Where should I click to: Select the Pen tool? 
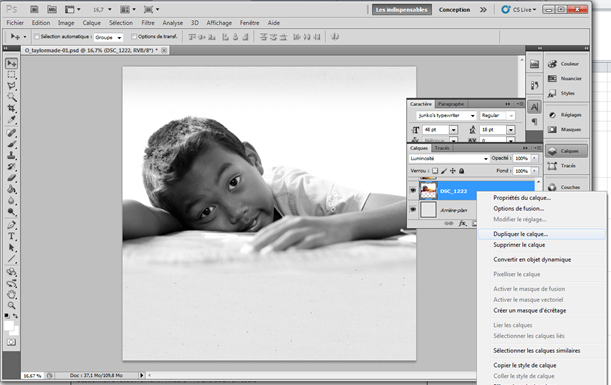(x=11, y=225)
